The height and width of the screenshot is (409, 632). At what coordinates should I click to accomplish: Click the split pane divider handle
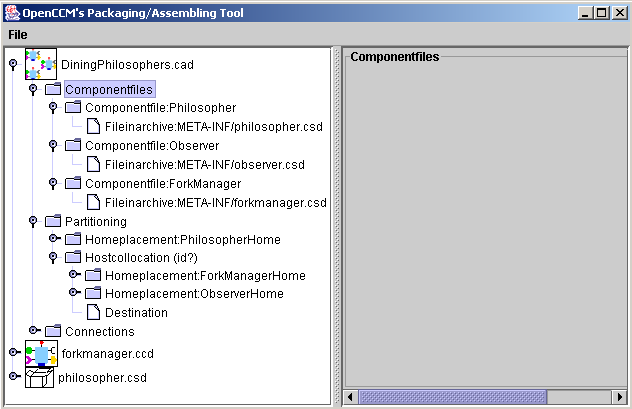click(337, 226)
